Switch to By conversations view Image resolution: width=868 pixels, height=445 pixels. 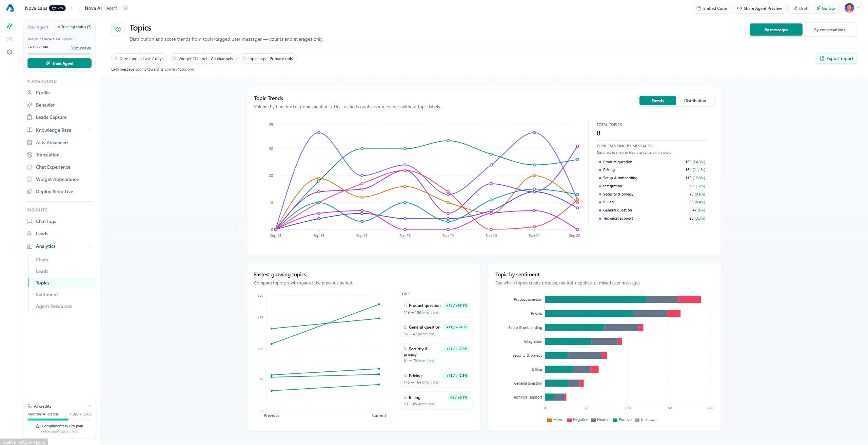(x=829, y=30)
